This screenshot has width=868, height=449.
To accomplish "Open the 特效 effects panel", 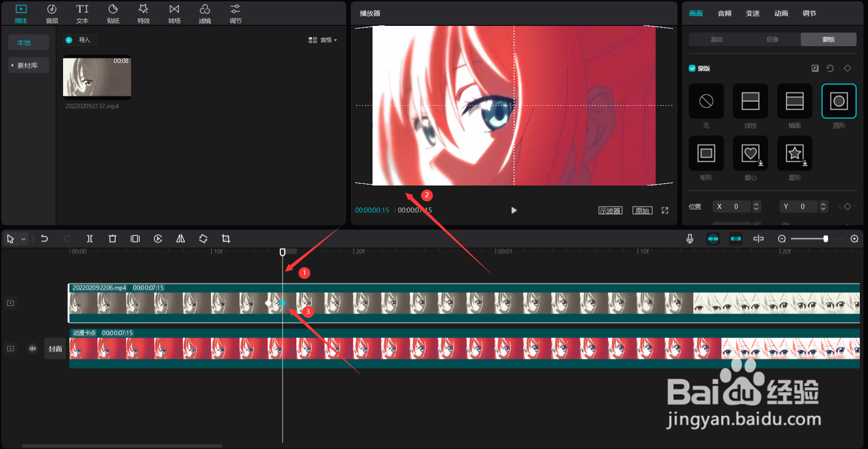I will (x=143, y=14).
